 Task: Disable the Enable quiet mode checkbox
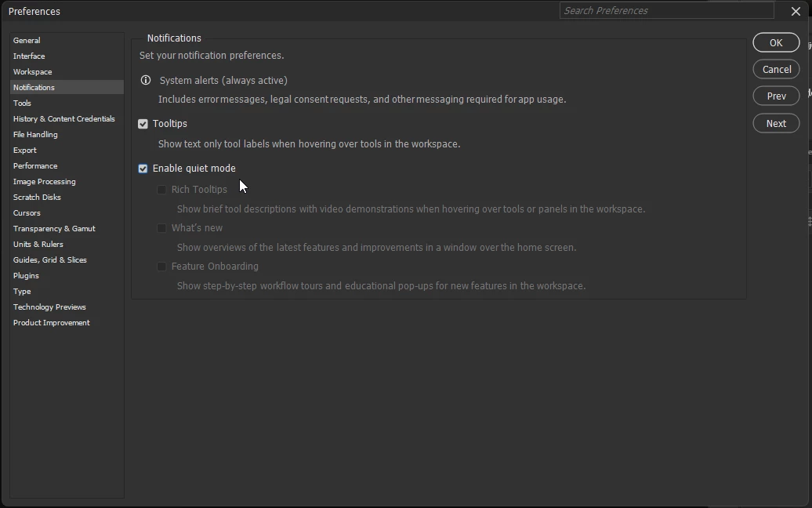tap(143, 169)
